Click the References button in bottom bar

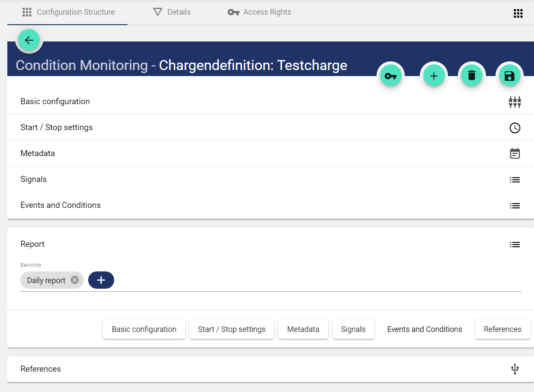(502, 329)
